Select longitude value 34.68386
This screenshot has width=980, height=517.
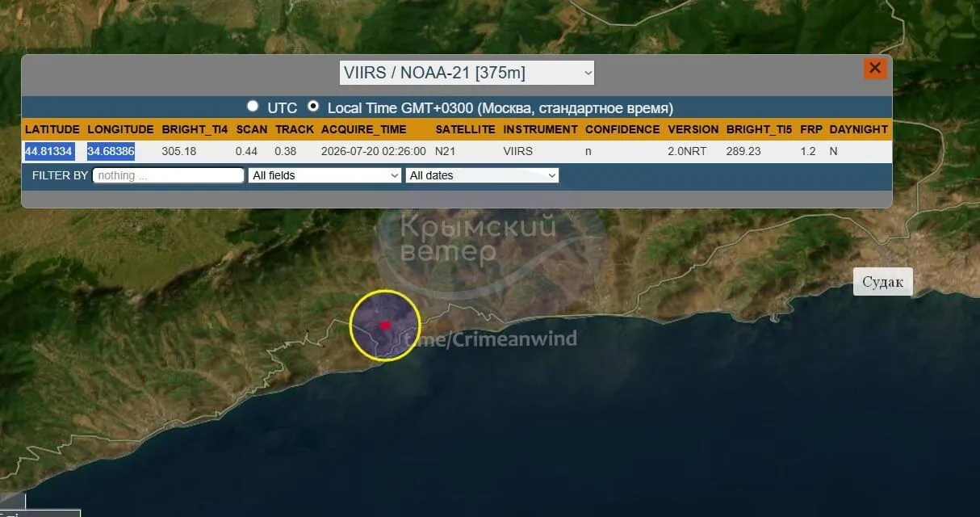[x=111, y=151]
